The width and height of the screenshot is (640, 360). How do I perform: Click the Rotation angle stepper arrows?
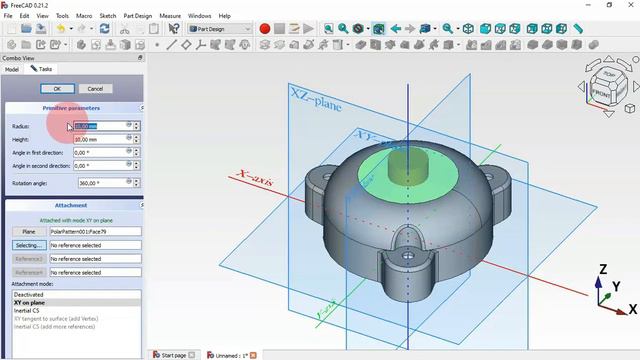tap(137, 183)
